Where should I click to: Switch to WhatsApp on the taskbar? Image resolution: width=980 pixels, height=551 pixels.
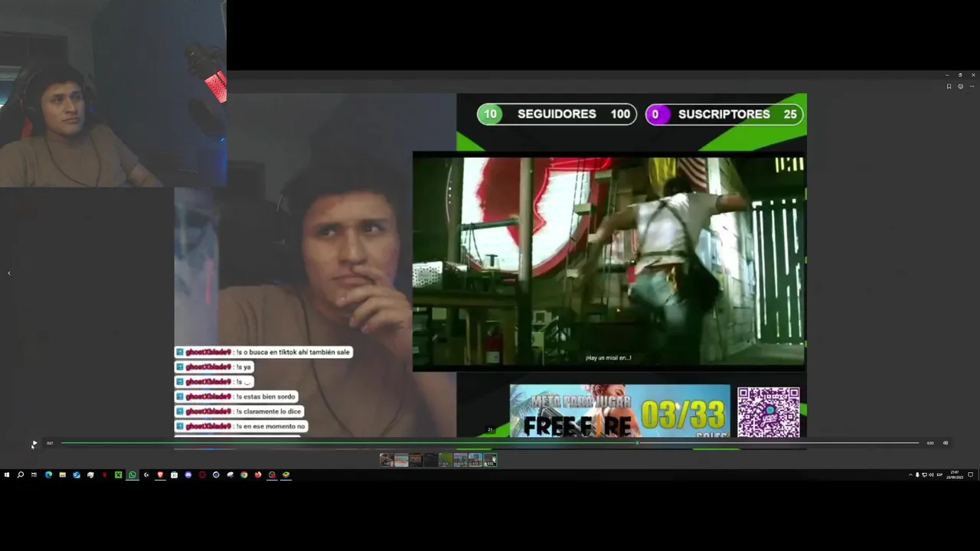pyautogui.click(x=132, y=474)
